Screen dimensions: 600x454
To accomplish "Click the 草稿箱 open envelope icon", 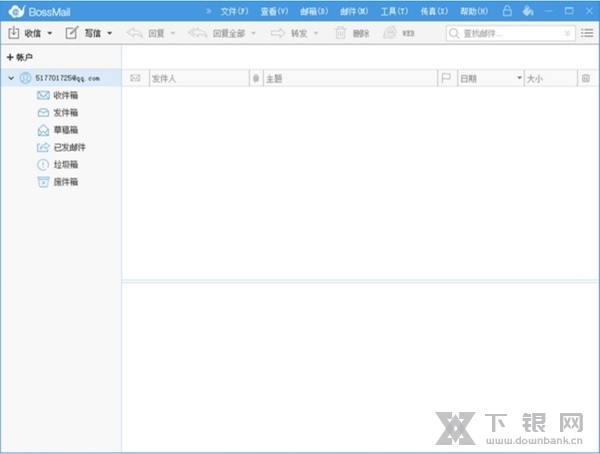I will coord(43,130).
